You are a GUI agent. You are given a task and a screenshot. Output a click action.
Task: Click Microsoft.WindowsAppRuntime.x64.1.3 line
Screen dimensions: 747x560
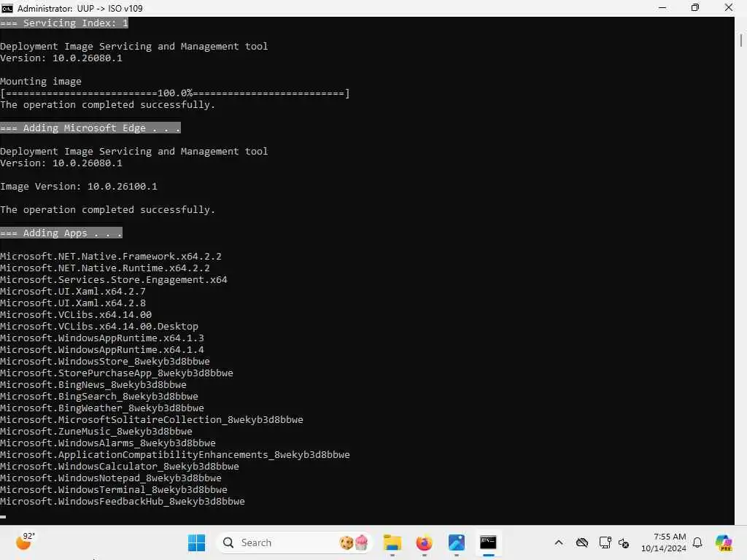coord(102,338)
